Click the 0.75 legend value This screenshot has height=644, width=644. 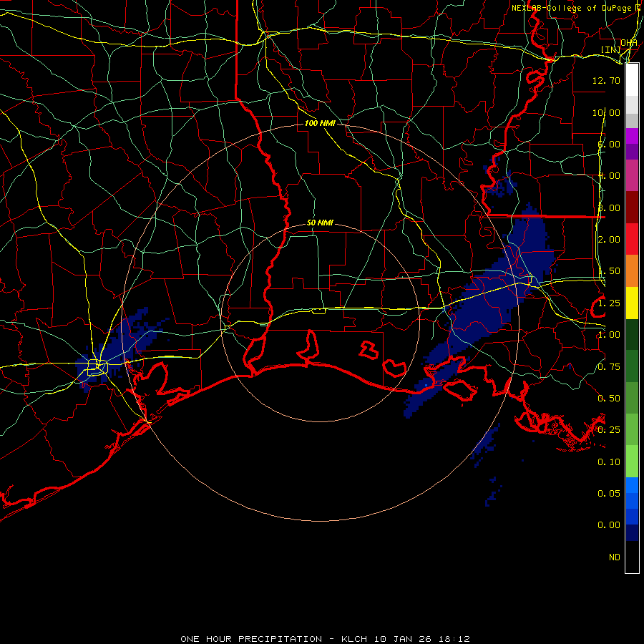pos(609,367)
